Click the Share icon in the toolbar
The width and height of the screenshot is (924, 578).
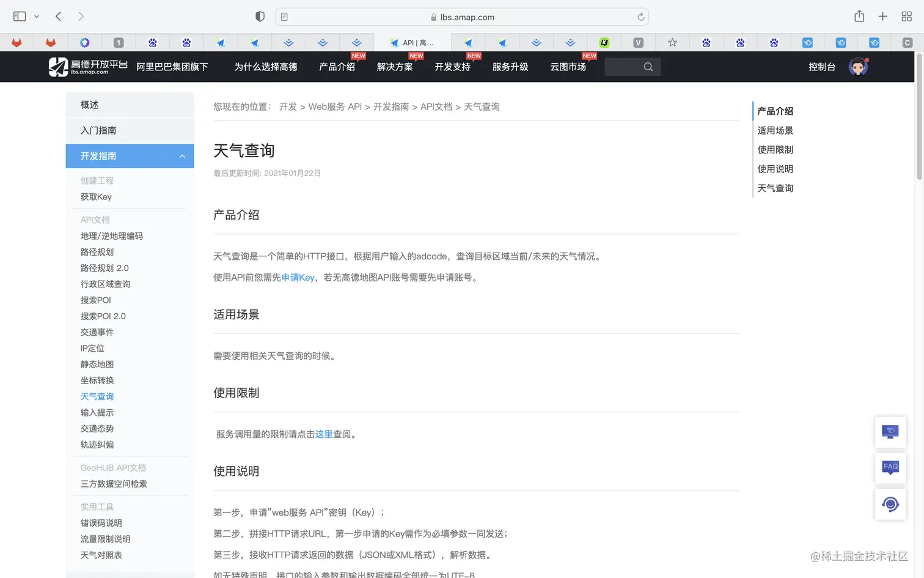(859, 17)
